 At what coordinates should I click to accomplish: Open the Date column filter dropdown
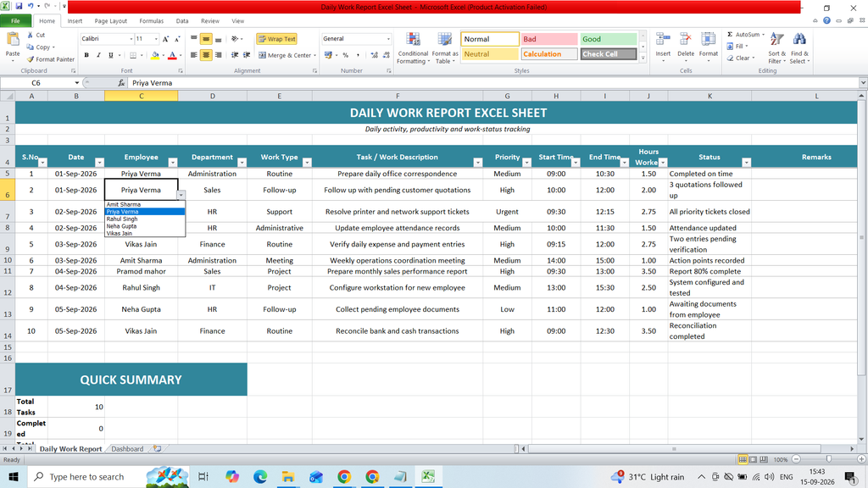click(x=99, y=163)
